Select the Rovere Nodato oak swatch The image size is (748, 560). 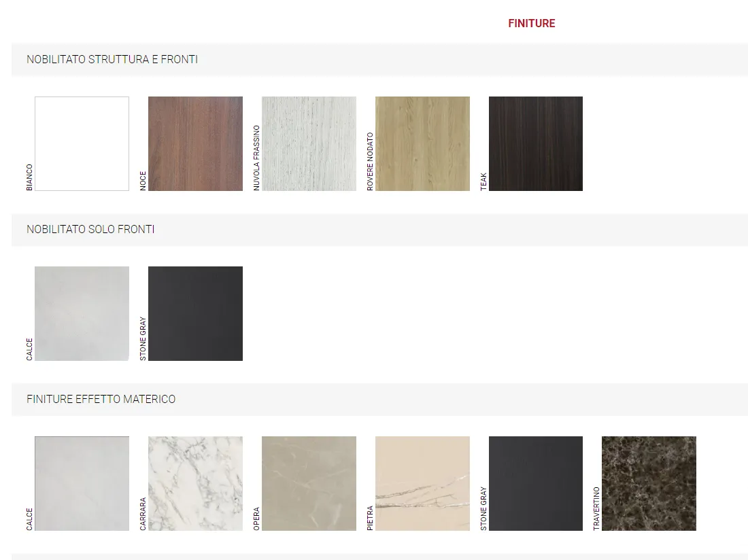(x=422, y=143)
